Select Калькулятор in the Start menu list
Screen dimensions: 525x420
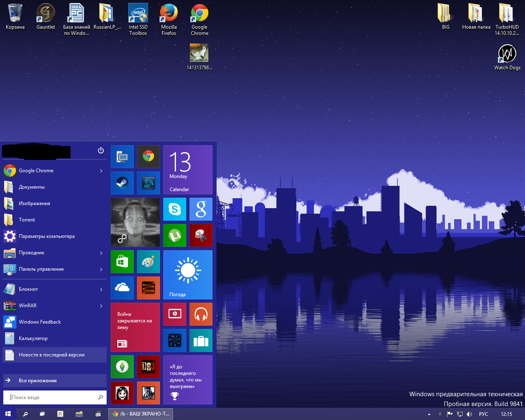33,338
